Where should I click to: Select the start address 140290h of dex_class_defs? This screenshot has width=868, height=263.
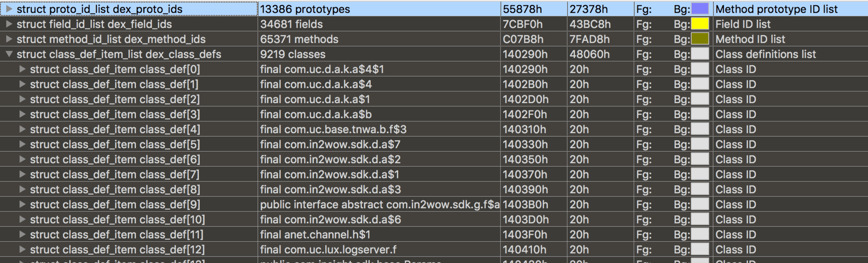coord(525,54)
